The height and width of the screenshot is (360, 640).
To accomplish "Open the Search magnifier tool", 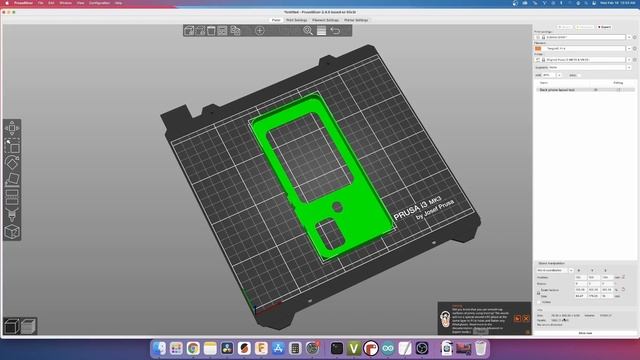I will click(308, 31).
